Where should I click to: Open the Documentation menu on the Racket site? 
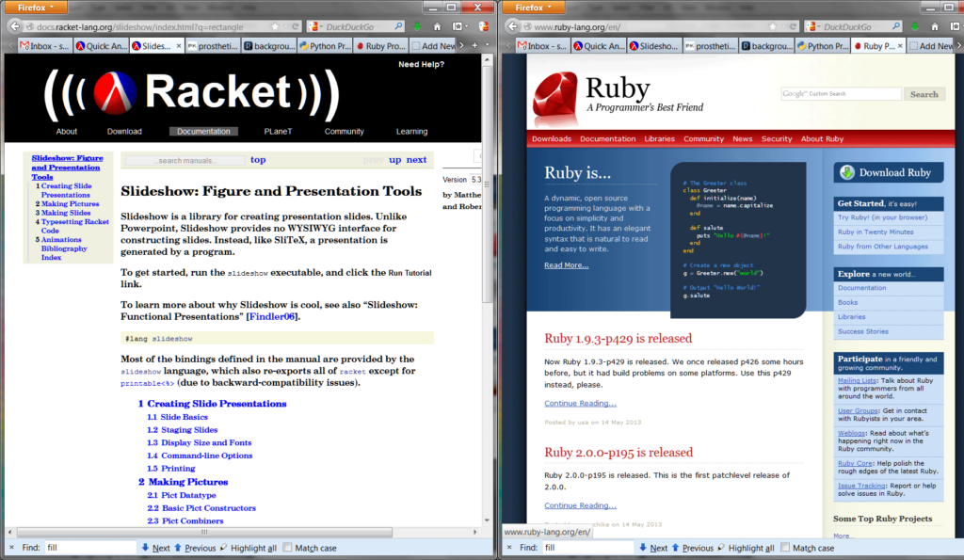click(x=203, y=132)
